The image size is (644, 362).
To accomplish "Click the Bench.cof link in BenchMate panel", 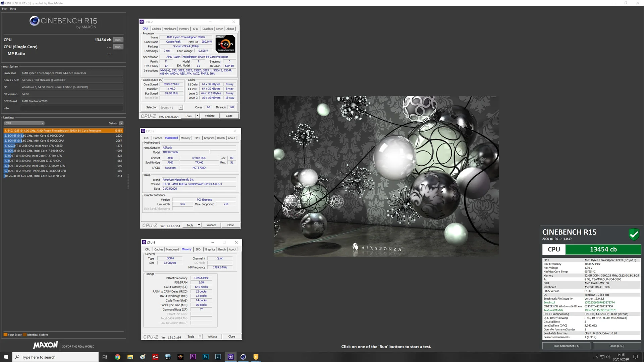I will click(x=549, y=303).
